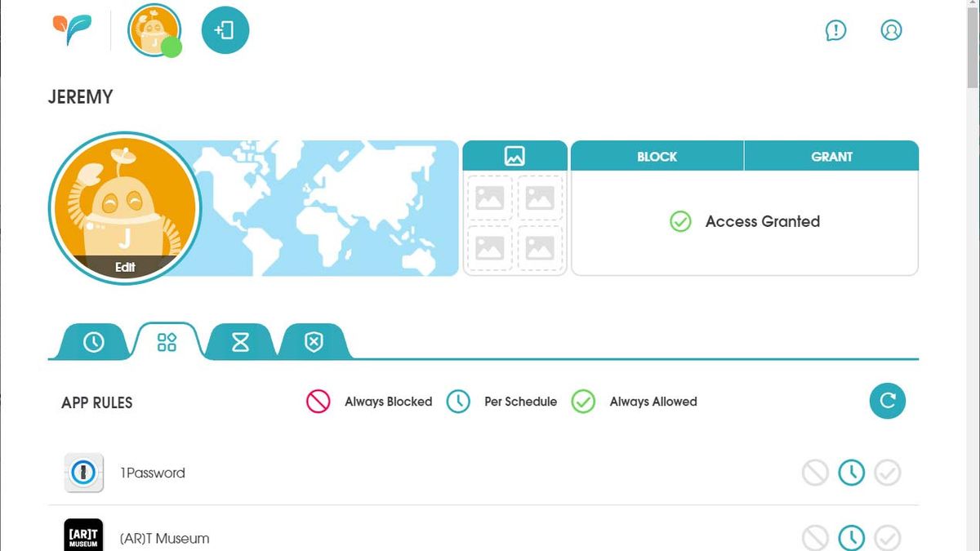Screen dimensions: 980x551
Task: Click Edit on Jeremy's large avatar
Action: (x=124, y=267)
